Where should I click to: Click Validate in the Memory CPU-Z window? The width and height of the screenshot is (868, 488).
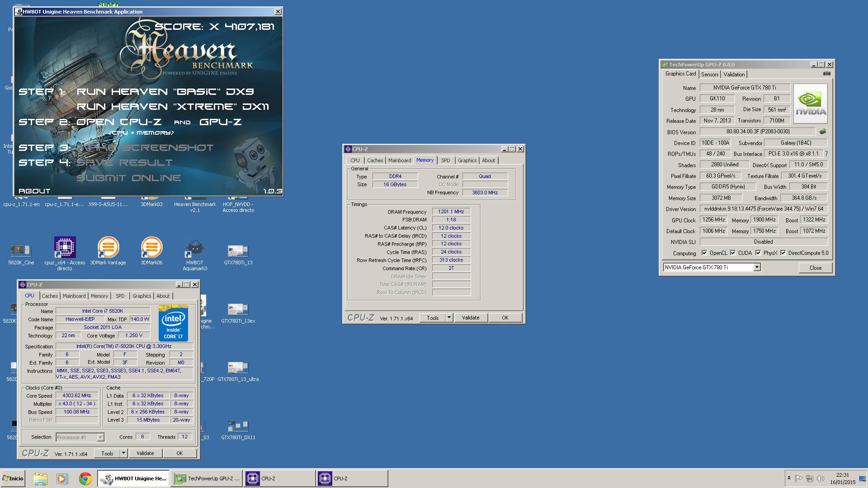471,318
